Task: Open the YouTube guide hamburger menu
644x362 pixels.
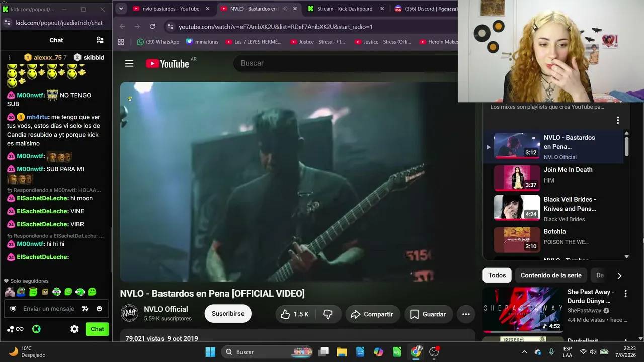Action: 129,63
